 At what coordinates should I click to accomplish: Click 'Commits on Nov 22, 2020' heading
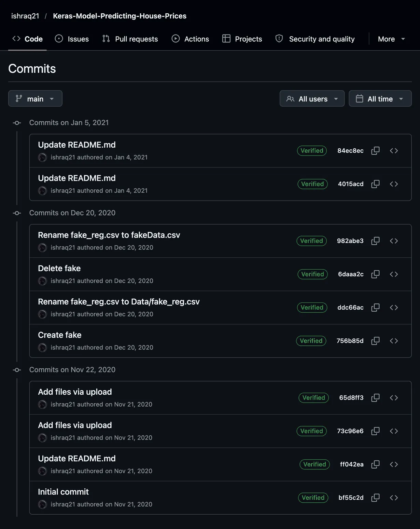[x=72, y=370]
